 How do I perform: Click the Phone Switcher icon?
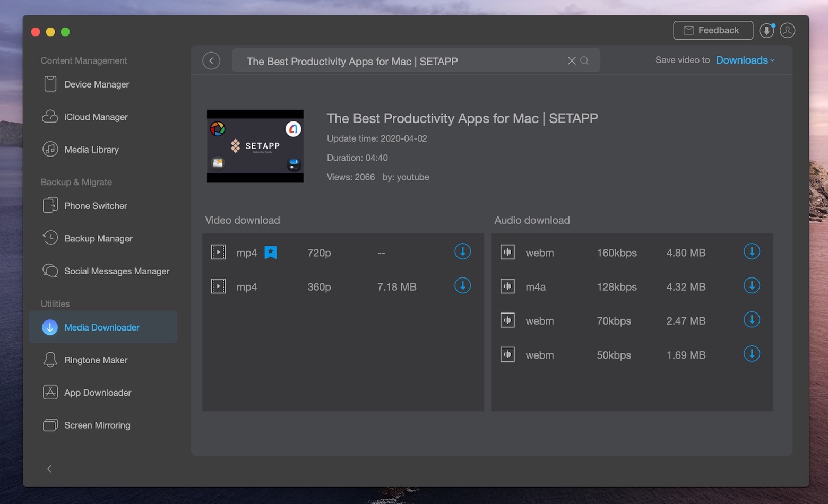[x=50, y=205]
